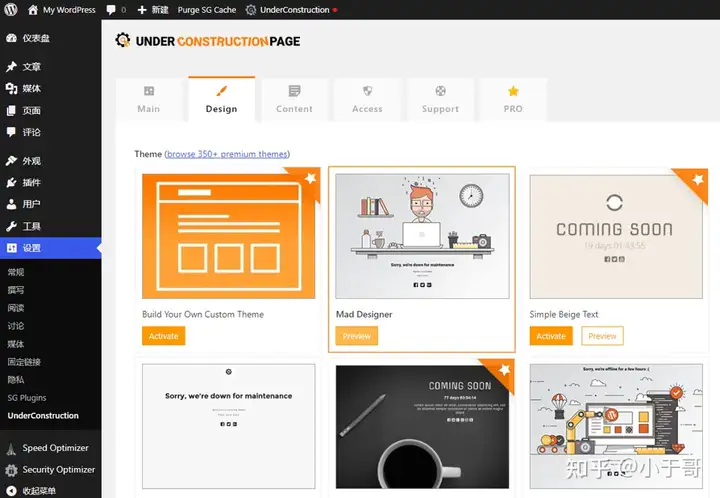The width and height of the screenshot is (720, 498).
Task: Activate the Simple Beige Text theme
Action: click(x=551, y=336)
